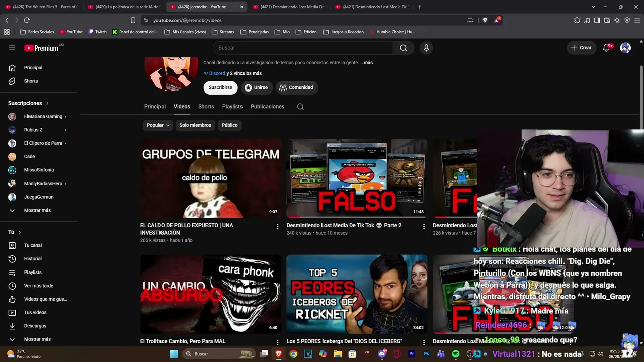Screen dimensions: 644x362
Task: Open options for EL CALDO DE POLLO video
Action: [x=277, y=227]
